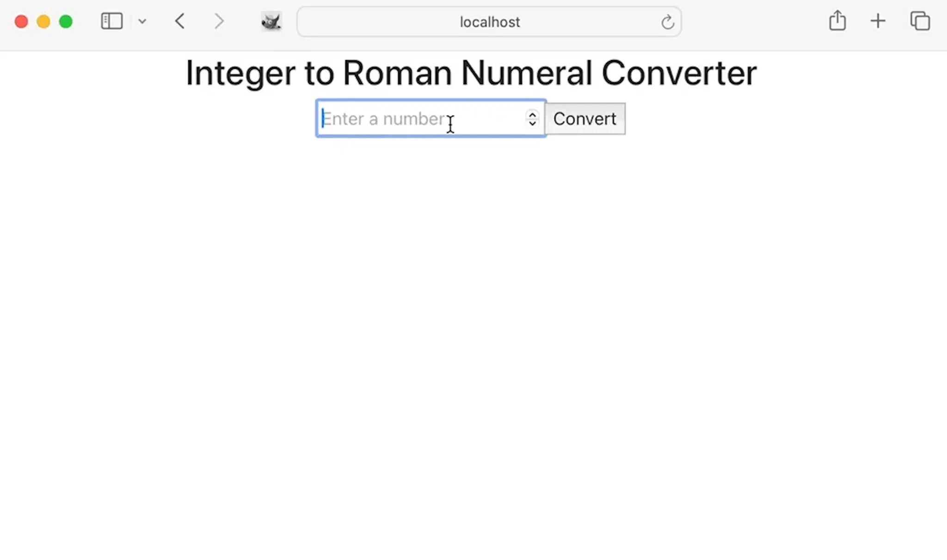Show the tab overview
The height and width of the screenshot is (560, 947).
(x=920, y=21)
